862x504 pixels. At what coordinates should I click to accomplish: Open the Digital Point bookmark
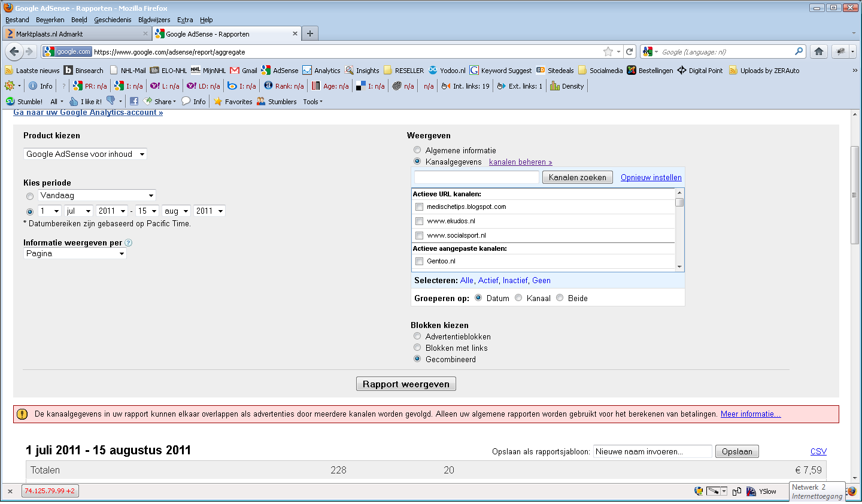[x=700, y=71]
